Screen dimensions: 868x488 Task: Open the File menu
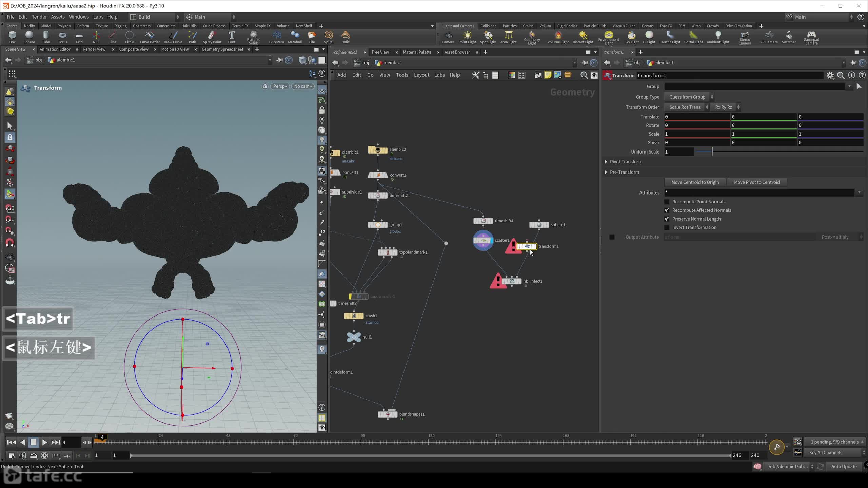click(x=11, y=17)
